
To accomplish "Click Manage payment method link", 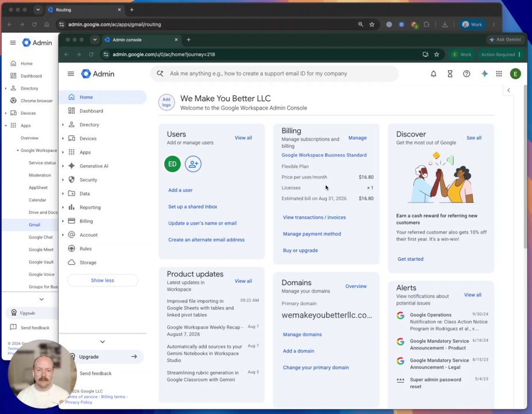I will [312, 234].
